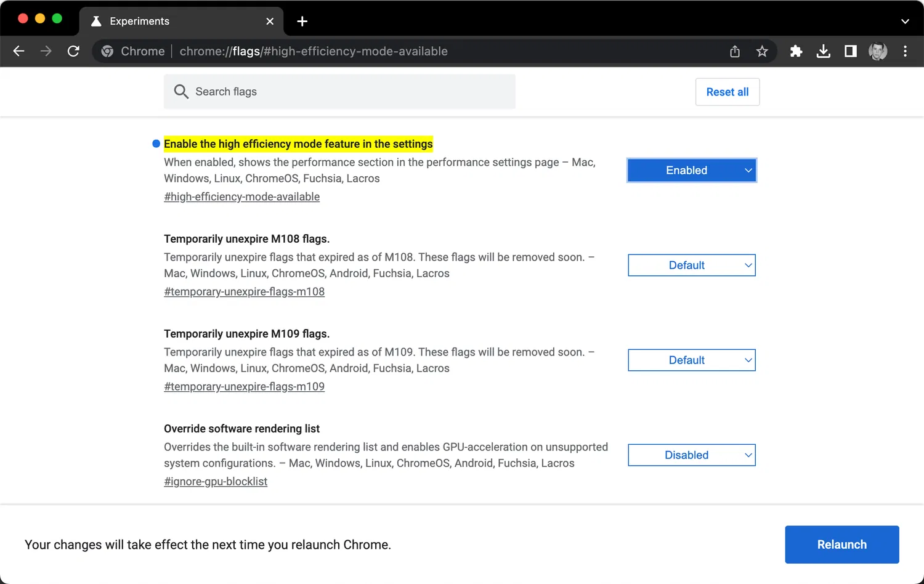Open the profile avatar menu
This screenshot has width=924, height=584.
pyautogui.click(x=878, y=51)
